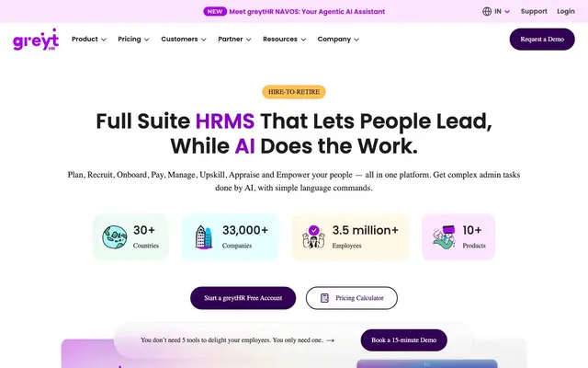Open the Customers menu

(x=184, y=39)
